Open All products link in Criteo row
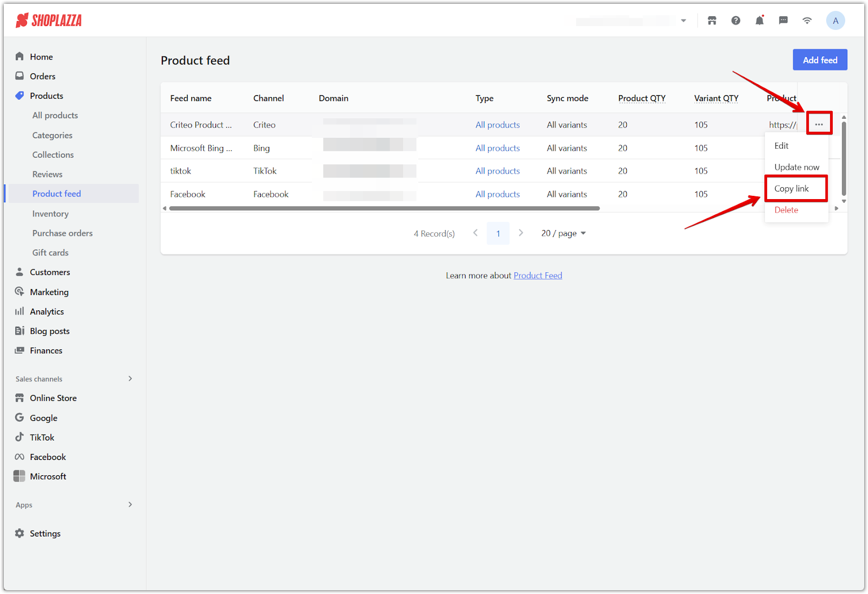 coord(497,125)
